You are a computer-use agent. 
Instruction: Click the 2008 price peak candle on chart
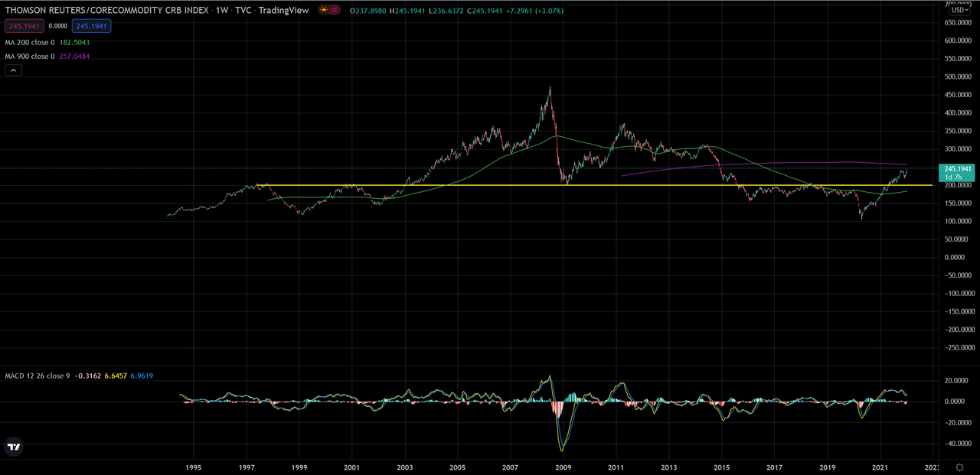[x=550, y=90]
